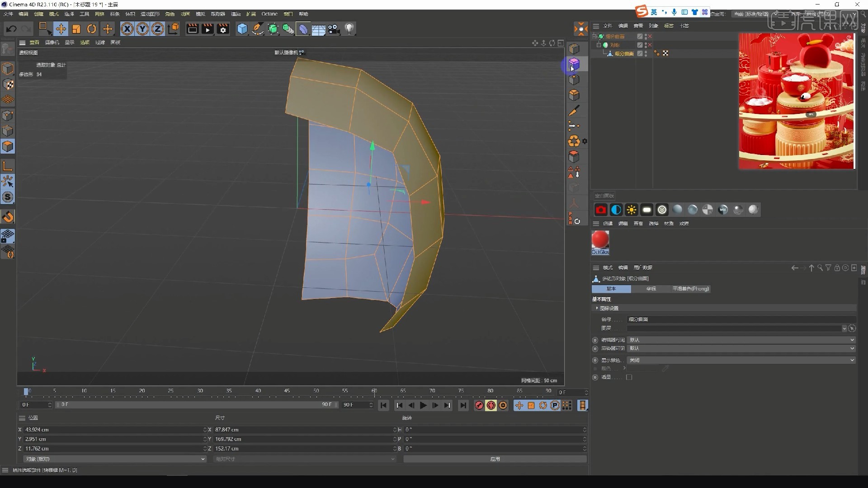This screenshot has height=488, width=868.
Task: Click the Floor environment icon
Action: point(319,30)
